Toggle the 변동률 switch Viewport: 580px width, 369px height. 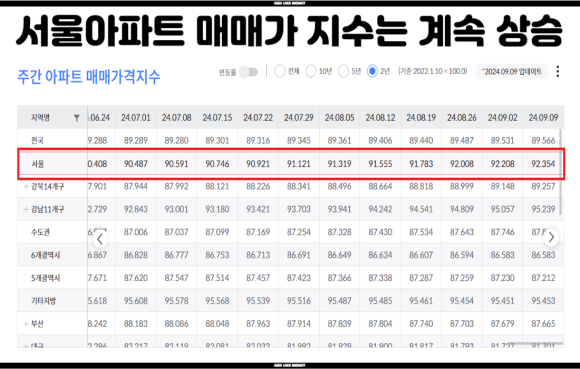tap(248, 72)
